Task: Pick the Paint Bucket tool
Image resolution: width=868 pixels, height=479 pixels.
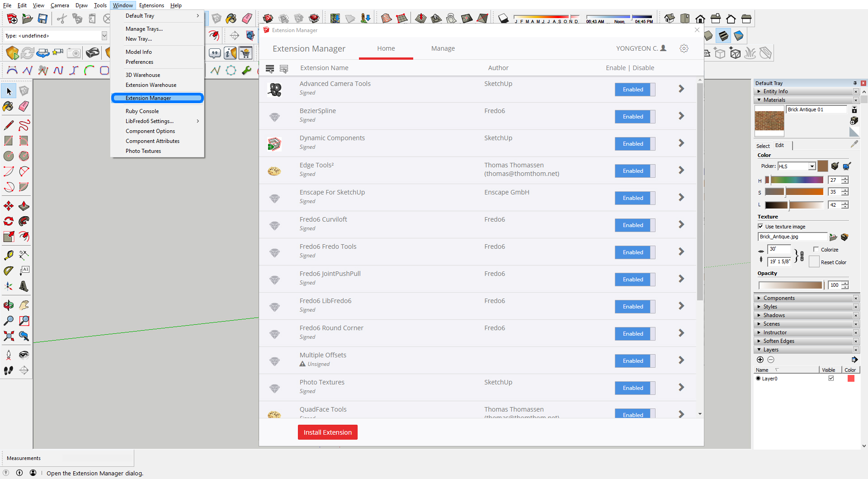Action: click(x=8, y=106)
